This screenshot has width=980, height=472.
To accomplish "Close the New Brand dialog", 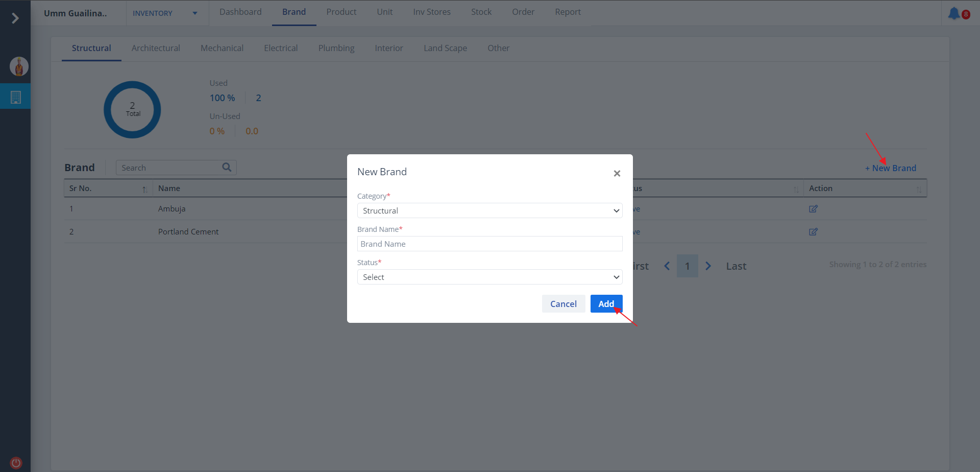I will pos(617,174).
